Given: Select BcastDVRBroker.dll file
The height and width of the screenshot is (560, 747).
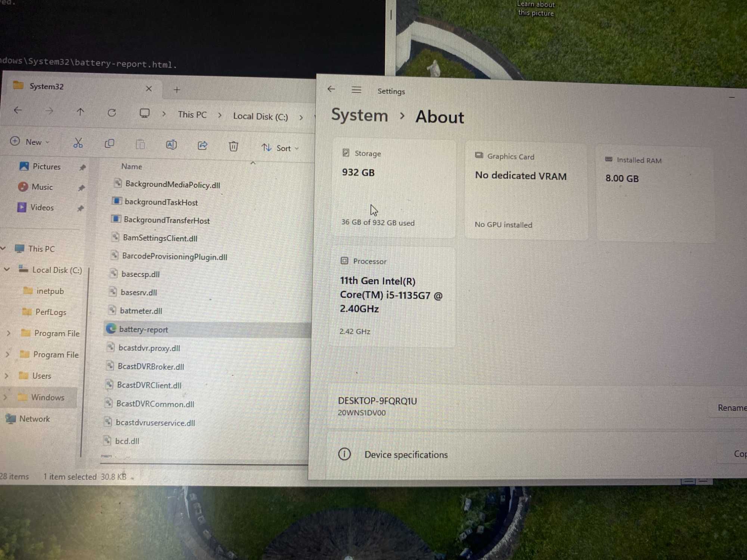Looking at the screenshot, I should click(151, 366).
